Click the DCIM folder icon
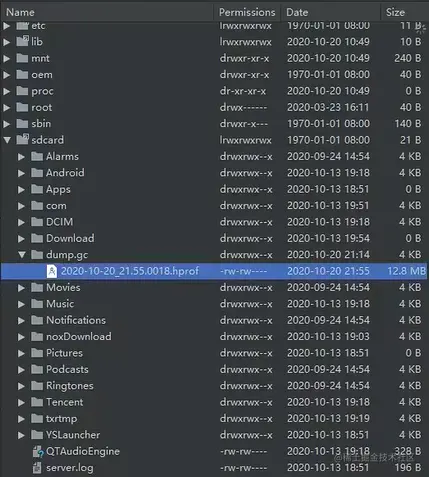The image size is (429, 477). [x=37, y=222]
